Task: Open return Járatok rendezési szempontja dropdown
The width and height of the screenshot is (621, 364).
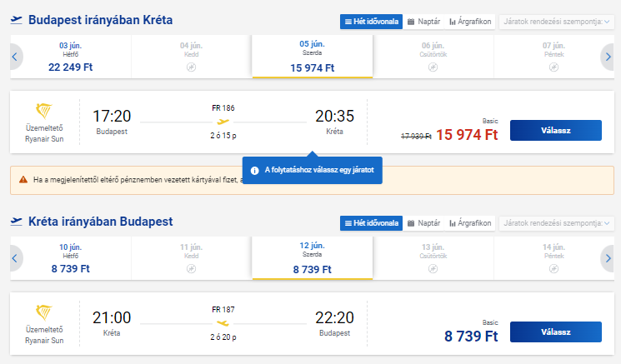Action: click(557, 223)
